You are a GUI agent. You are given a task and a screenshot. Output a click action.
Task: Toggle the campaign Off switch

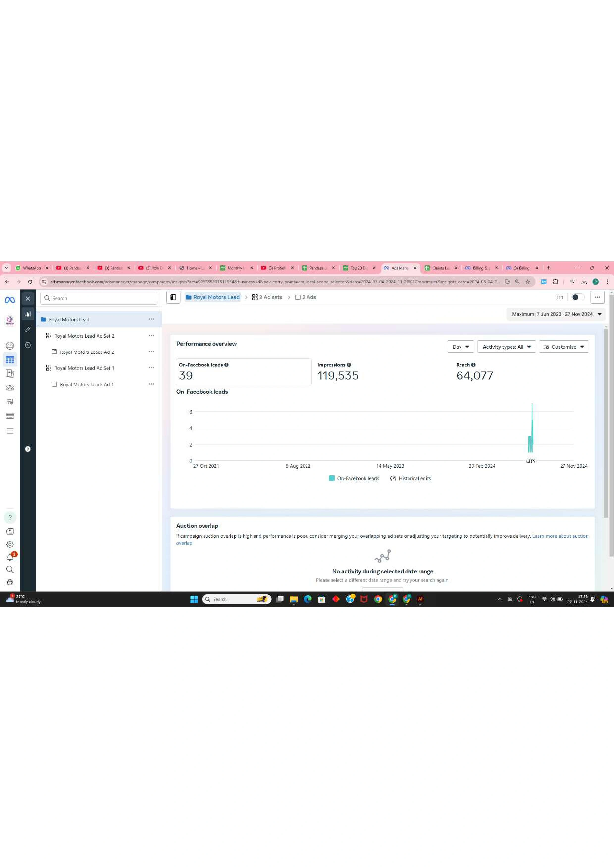[577, 297]
